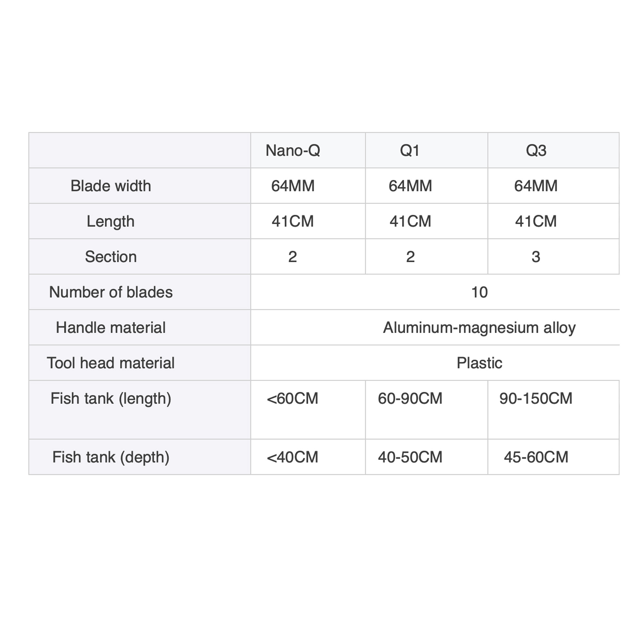The image size is (644, 644).
Task: Select the Q3 column header
Action: click(536, 150)
